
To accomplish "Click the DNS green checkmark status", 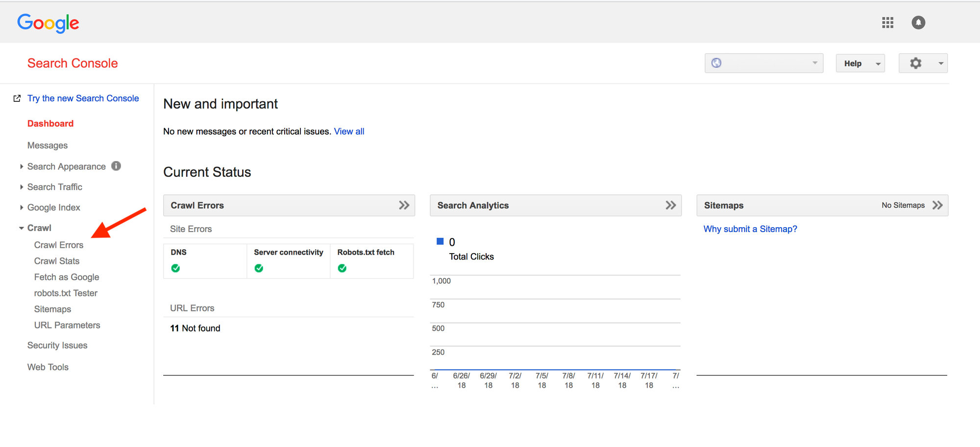I will click(x=175, y=268).
